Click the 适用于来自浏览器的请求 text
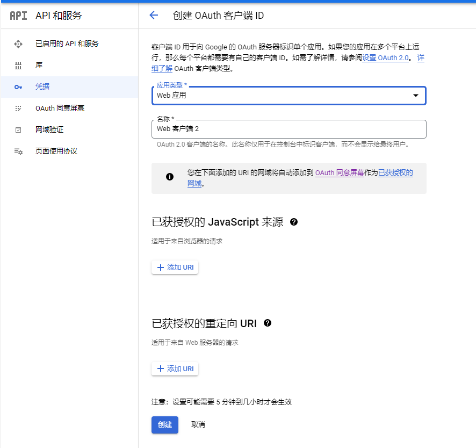This screenshot has height=448, width=476. coord(187,241)
